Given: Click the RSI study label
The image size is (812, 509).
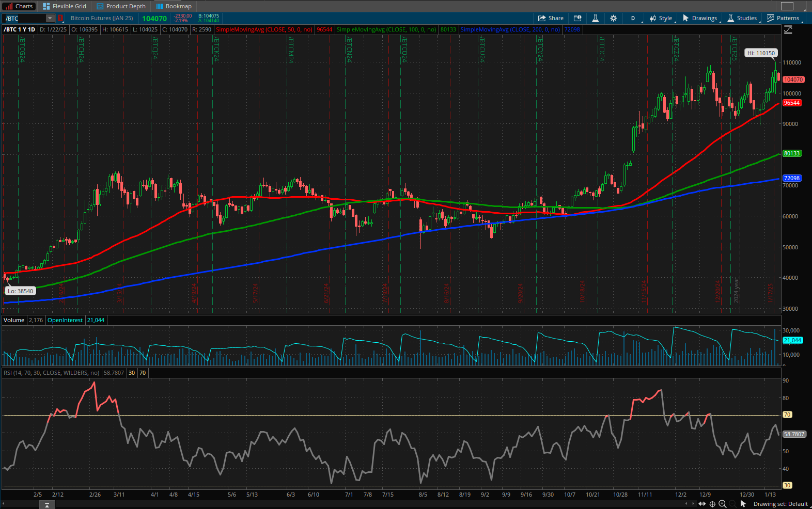Looking at the screenshot, I should [52, 373].
